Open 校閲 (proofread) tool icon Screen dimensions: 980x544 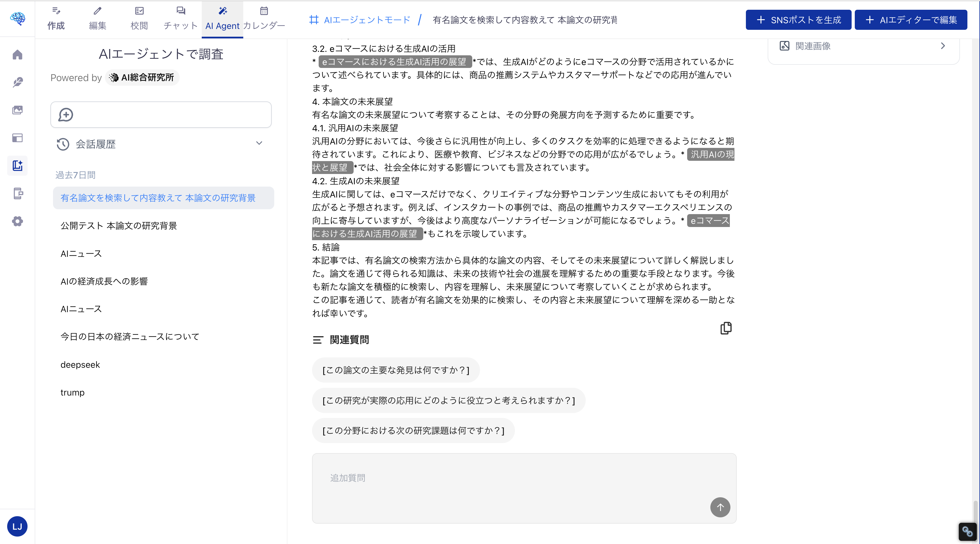coord(139,11)
